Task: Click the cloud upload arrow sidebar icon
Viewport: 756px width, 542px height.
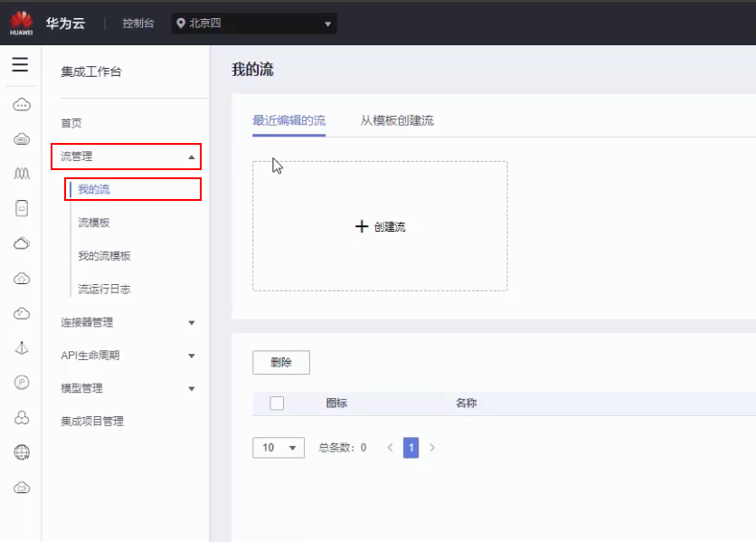Action: point(22,279)
